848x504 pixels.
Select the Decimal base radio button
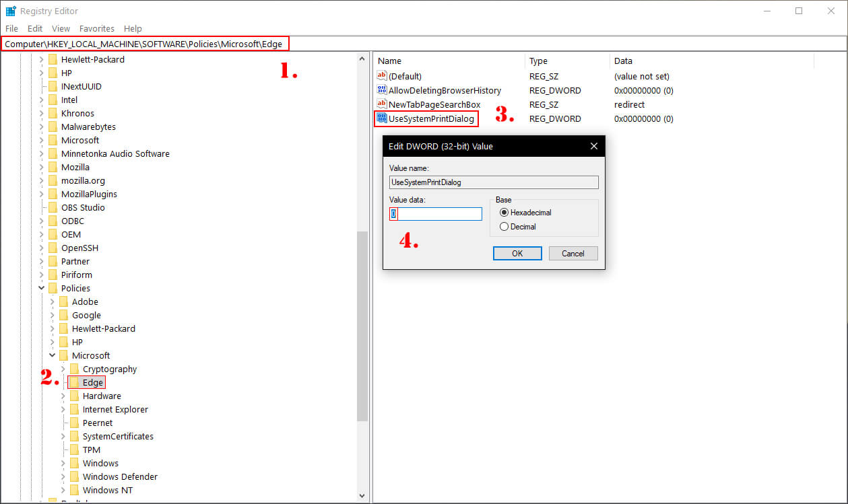coord(504,227)
